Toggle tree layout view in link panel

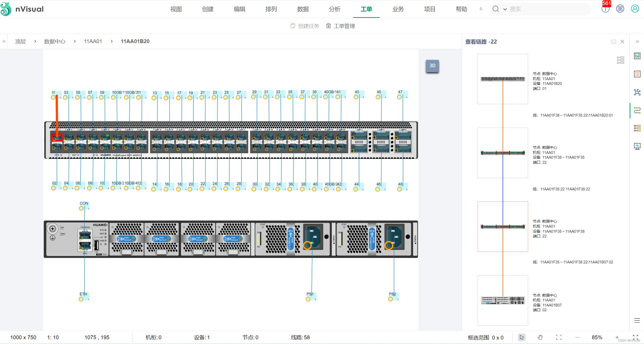point(620,60)
